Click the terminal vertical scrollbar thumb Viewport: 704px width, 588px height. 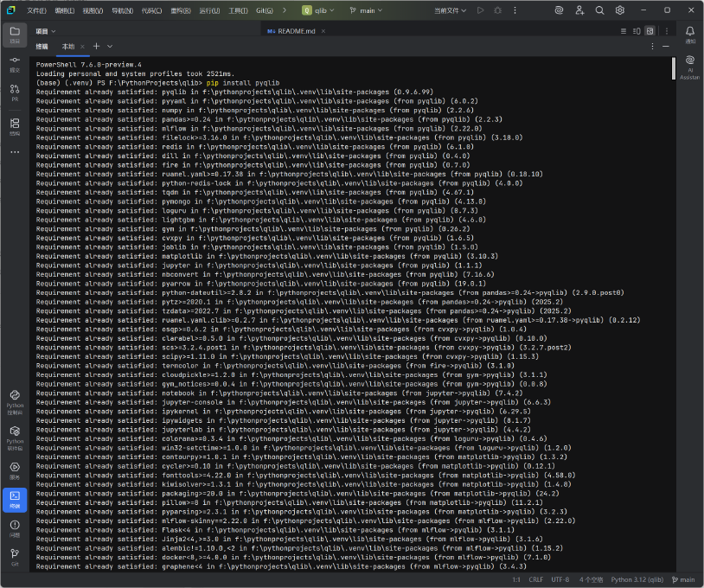[674, 68]
